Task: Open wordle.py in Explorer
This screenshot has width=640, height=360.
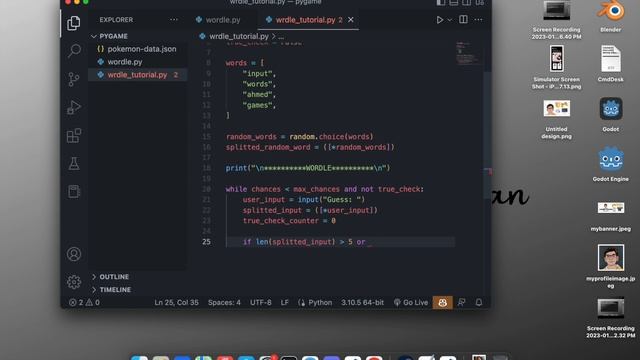Action: tap(124, 62)
